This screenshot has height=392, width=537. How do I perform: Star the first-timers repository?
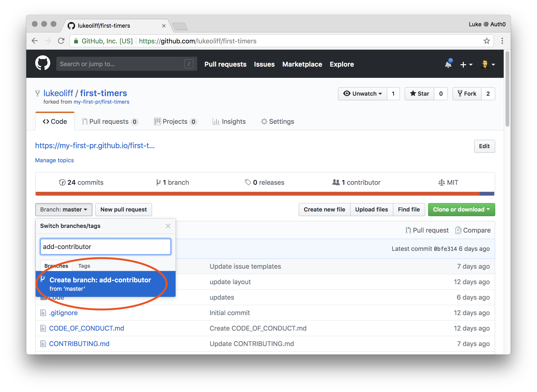tap(419, 94)
